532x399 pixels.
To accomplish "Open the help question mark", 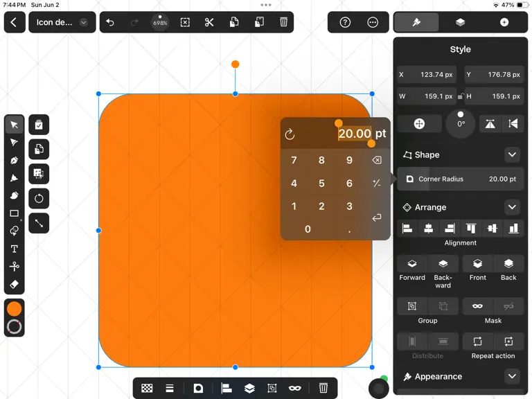I will tap(345, 22).
